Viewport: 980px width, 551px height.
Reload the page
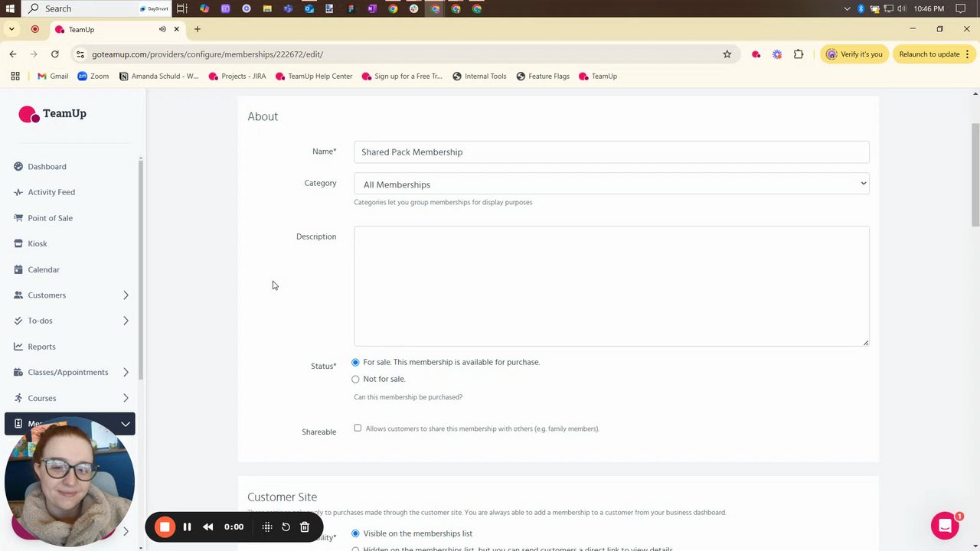coord(55,54)
